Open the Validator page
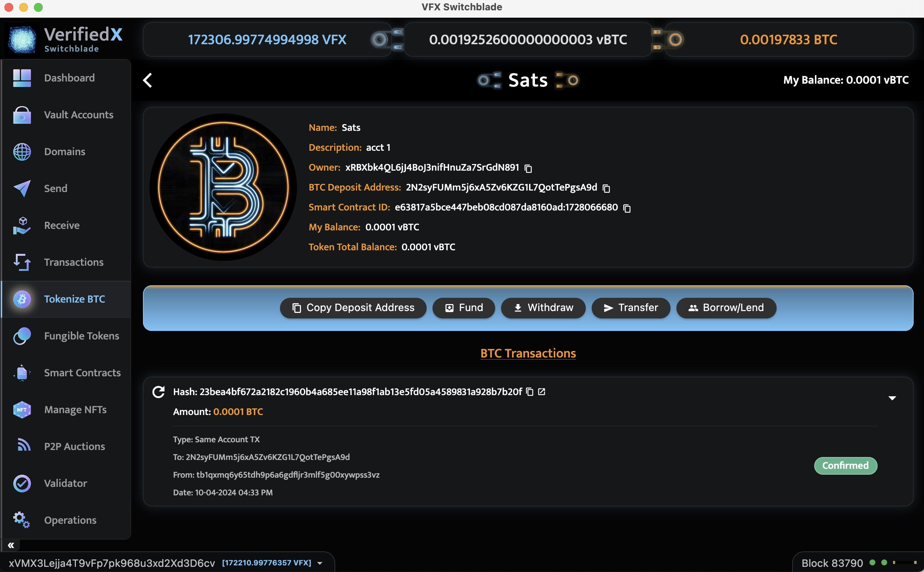924x572 pixels. tap(66, 484)
